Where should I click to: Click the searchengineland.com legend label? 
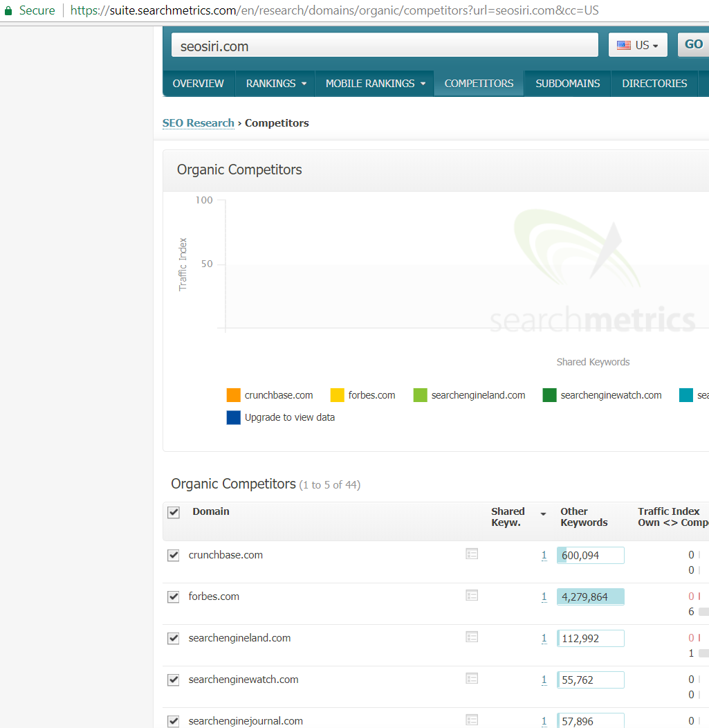[478, 395]
